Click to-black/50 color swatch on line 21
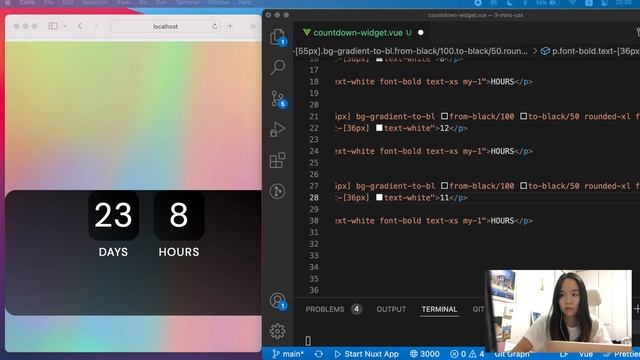 coord(524,116)
